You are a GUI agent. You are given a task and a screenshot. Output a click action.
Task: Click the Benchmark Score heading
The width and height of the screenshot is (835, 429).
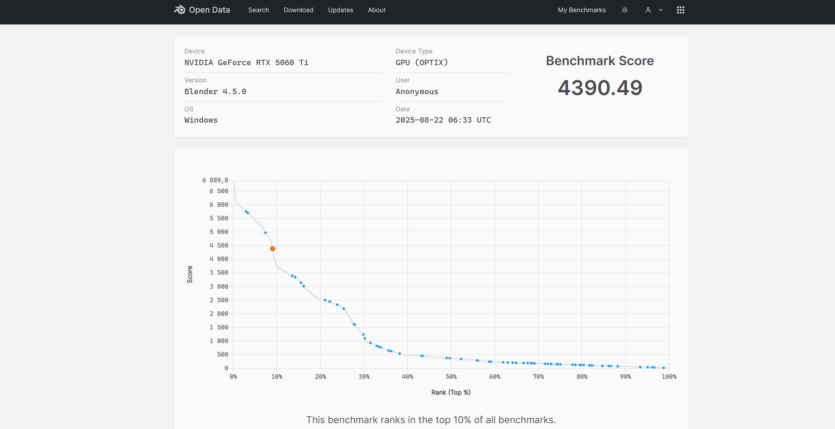tap(600, 61)
